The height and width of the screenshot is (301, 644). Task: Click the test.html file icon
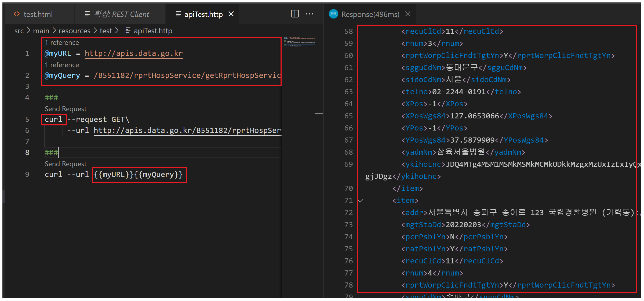(17, 14)
